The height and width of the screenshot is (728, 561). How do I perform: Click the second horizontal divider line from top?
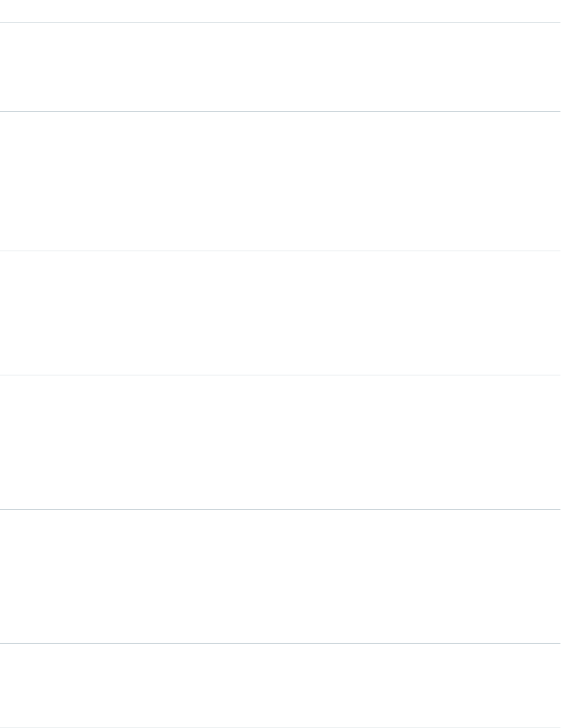pyautogui.click(x=280, y=111)
